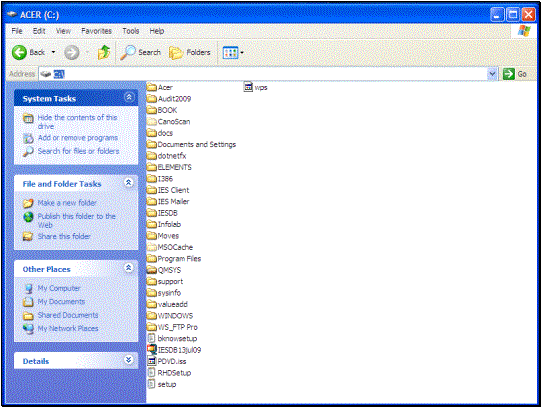Select the CanoScan folder icon
Screen dimensions: 541x407
point(152,121)
